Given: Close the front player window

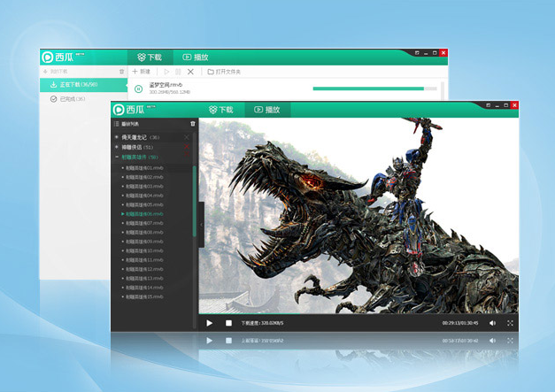Looking at the screenshot, I should pyautogui.click(x=514, y=105).
